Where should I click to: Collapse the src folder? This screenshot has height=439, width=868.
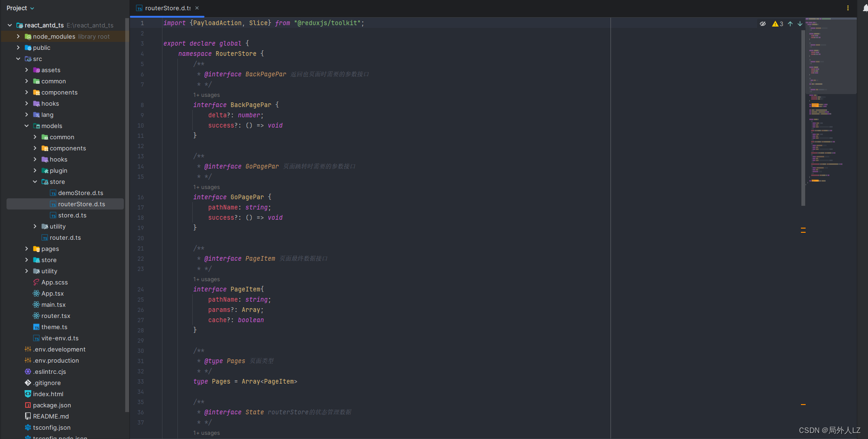click(18, 59)
